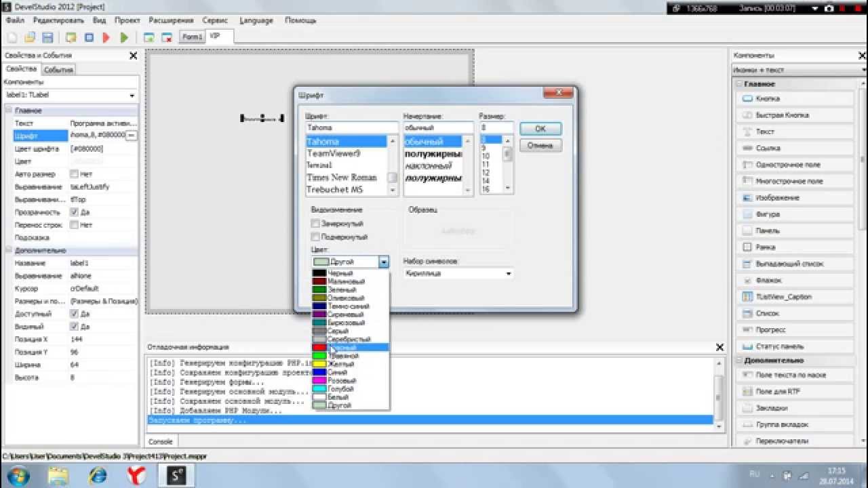Select полужирный style in Начертание list
This screenshot has width=868, height=488.
(x=433, y=153)
